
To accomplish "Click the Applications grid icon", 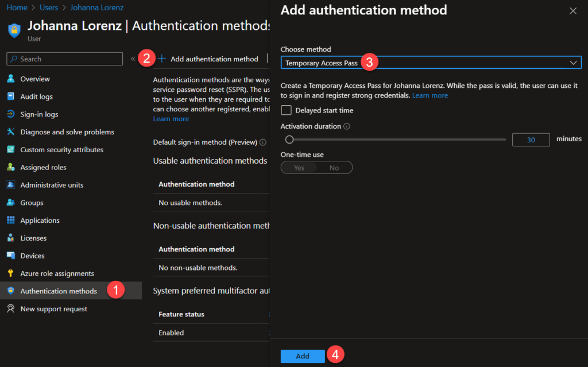I will point(10,221).
